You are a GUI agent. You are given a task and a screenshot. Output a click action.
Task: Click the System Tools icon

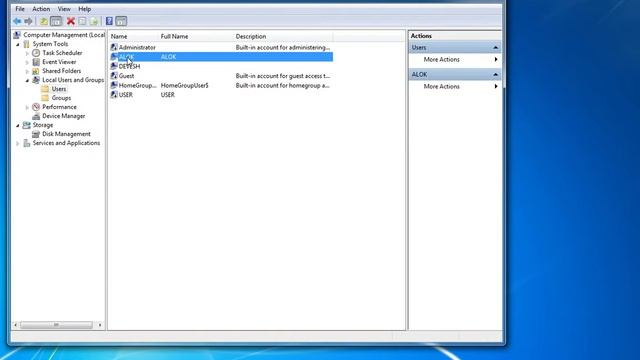click(x=27, y=44)
